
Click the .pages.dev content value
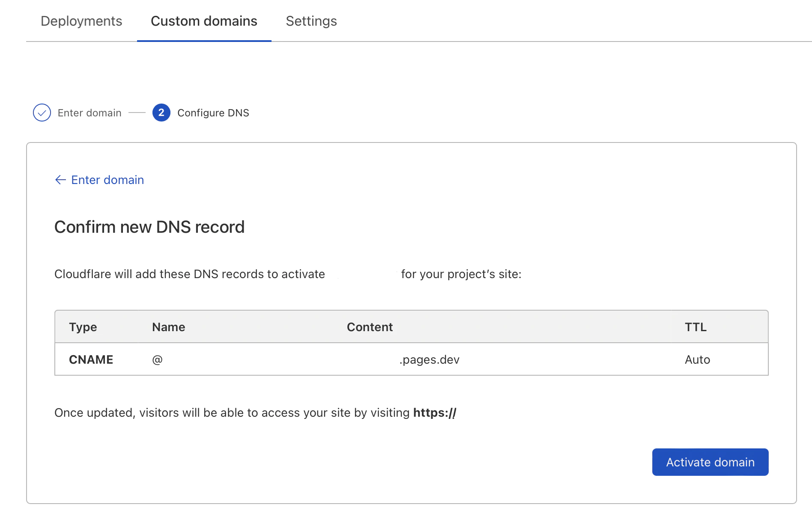[429, 359]
